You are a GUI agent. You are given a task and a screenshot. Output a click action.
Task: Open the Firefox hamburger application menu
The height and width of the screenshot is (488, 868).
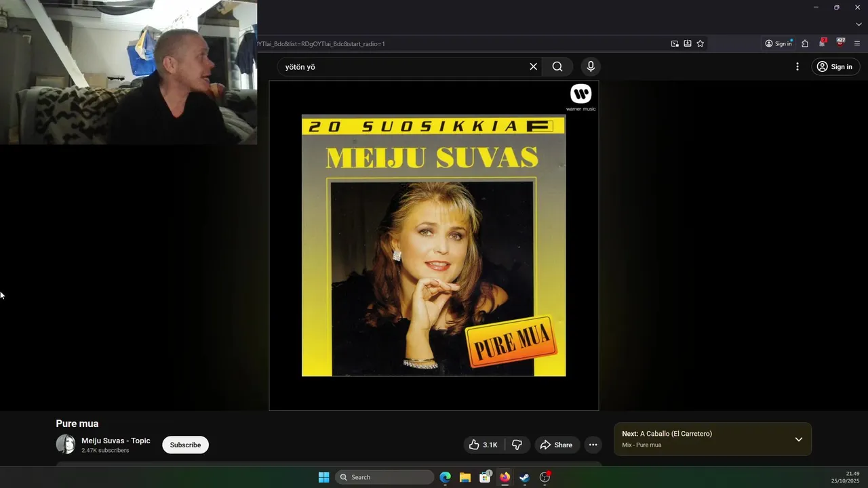point(857,43)
